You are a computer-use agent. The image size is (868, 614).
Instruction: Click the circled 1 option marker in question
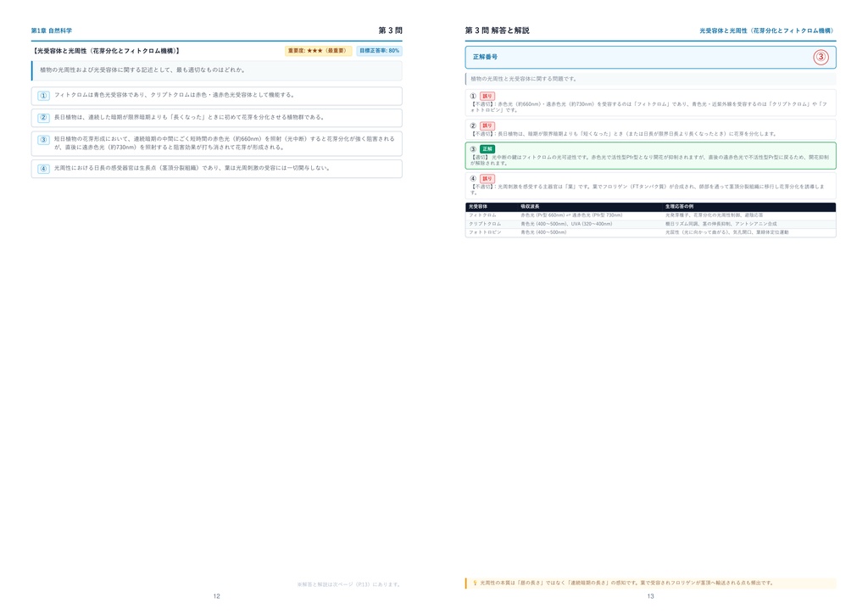pyautogui.click(x=44, y=95)
